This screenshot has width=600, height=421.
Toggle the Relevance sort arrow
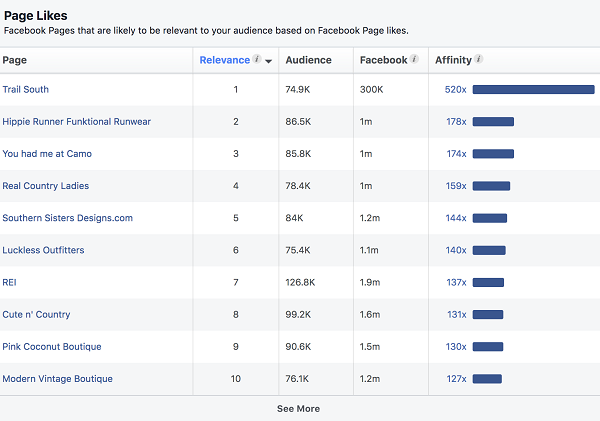click(269, 61)
